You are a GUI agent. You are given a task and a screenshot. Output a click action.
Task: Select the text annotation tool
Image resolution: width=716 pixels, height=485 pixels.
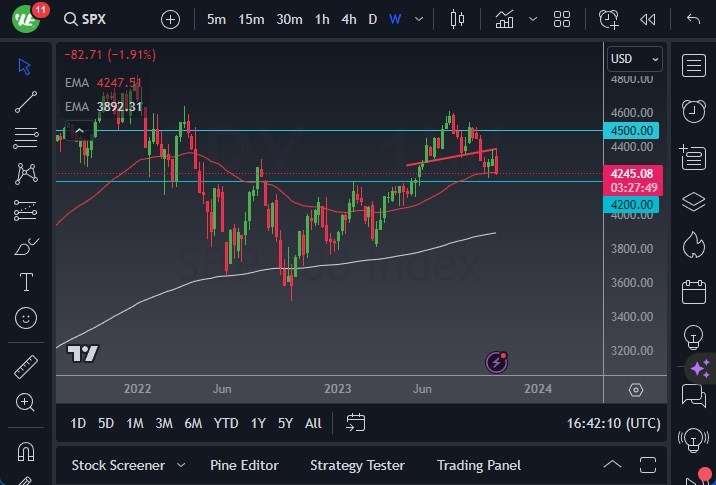point(26,282)
